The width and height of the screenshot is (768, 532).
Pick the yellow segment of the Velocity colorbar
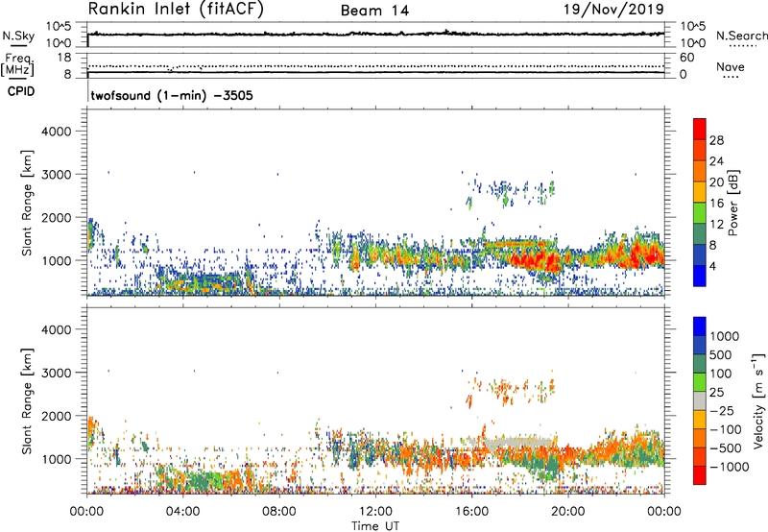(x=700, y=421)
